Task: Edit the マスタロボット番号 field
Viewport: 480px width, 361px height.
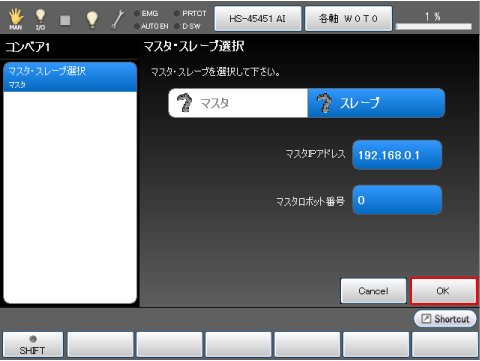Action: tap(397, 200)
